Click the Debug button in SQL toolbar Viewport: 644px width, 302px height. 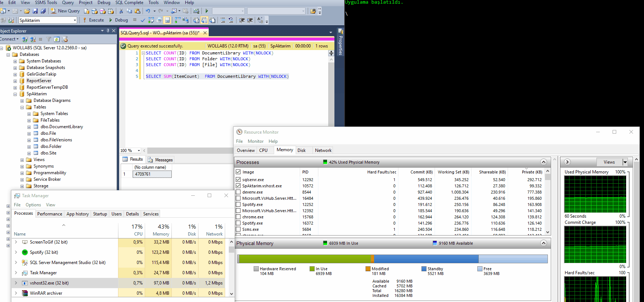118,20
